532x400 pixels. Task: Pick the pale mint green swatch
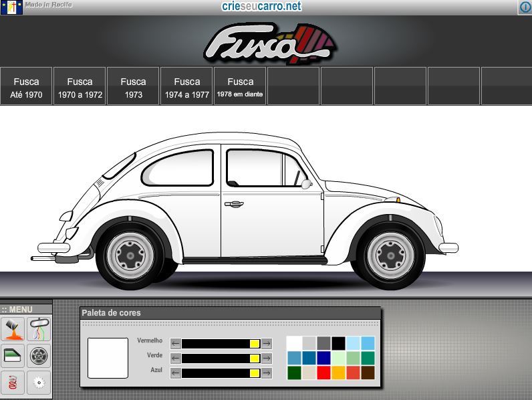pos(339,358)
